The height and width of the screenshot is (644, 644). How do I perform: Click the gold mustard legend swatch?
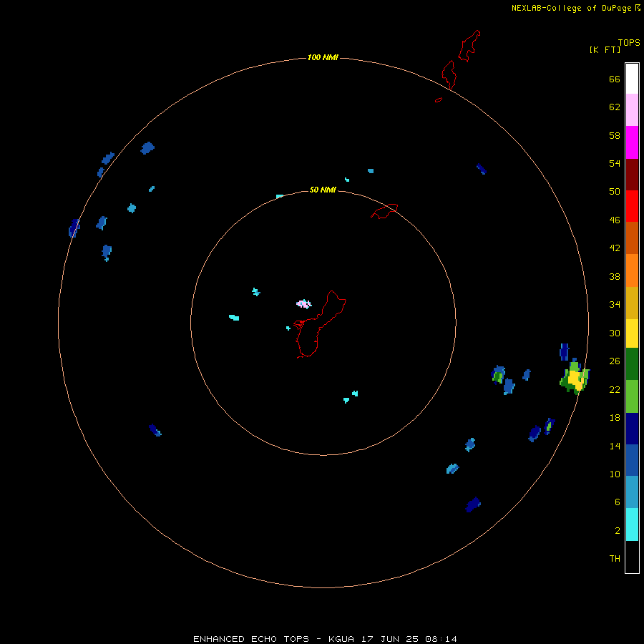click(x=632, y=303)
